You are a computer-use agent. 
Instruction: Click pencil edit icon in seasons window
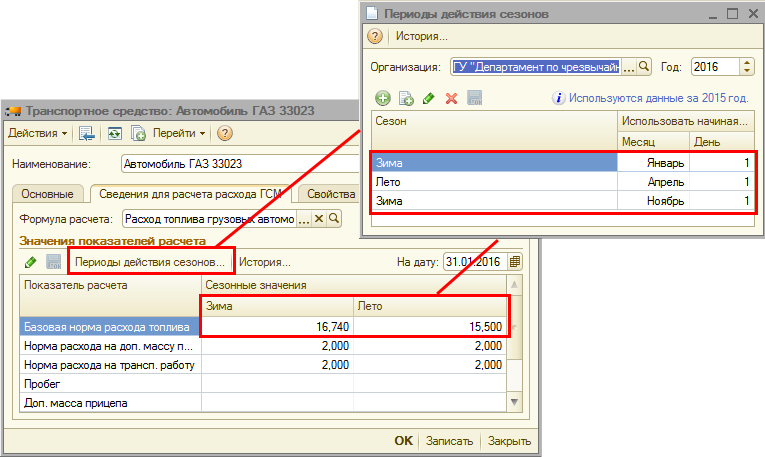(428, 98)
